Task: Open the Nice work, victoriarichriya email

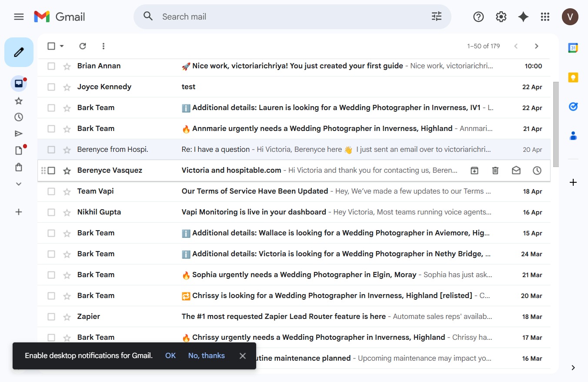Action: pos(294,66)
